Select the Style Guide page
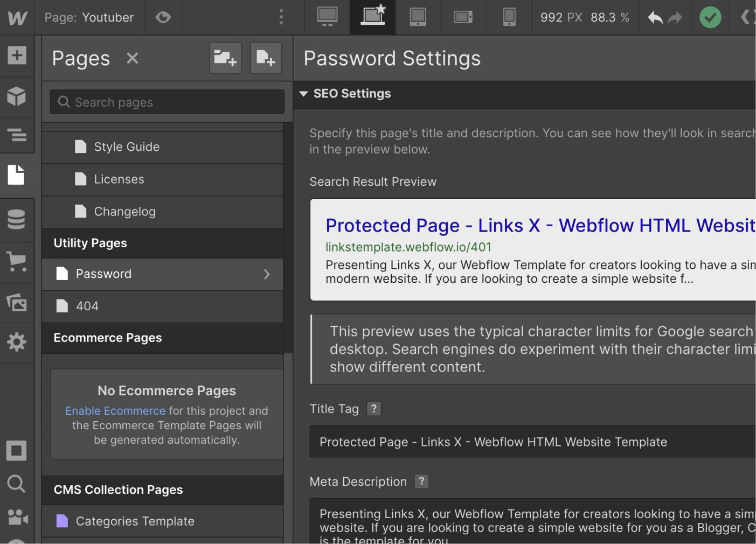 pos(162,147)
